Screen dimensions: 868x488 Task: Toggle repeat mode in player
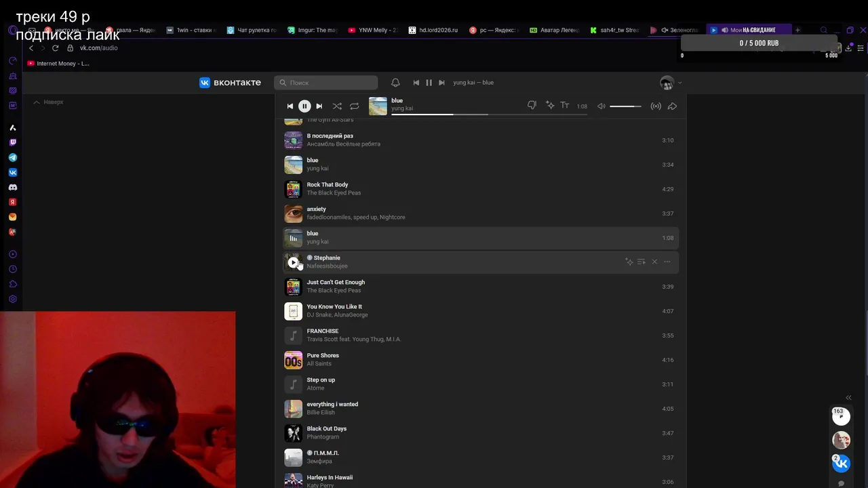coord(354,106)
